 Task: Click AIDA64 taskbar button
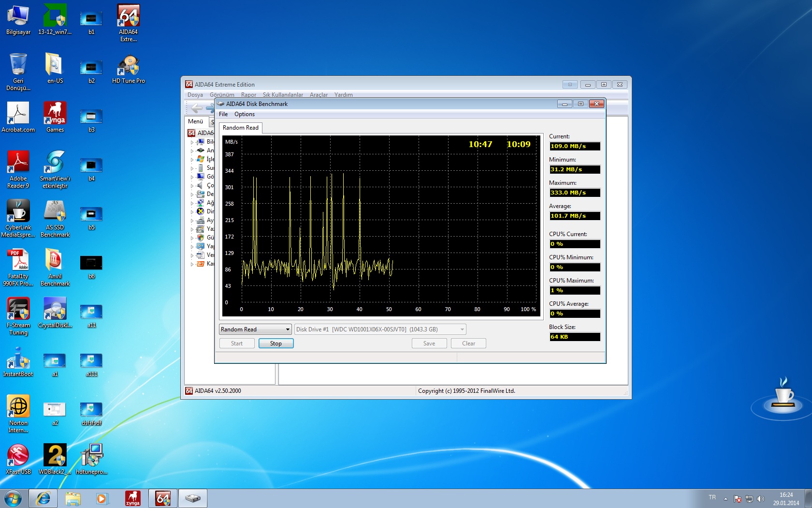coord(163,498)
